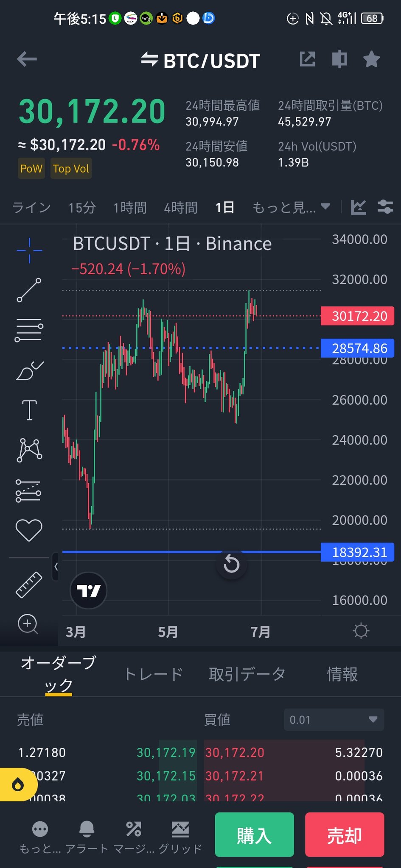Click the 30172.20 price label
This screenshot has width=401, height=868.
point(357,316)
